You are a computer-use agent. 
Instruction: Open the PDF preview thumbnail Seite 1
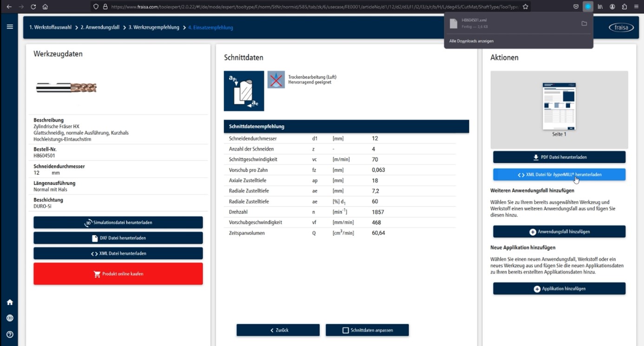click(559, 106)
